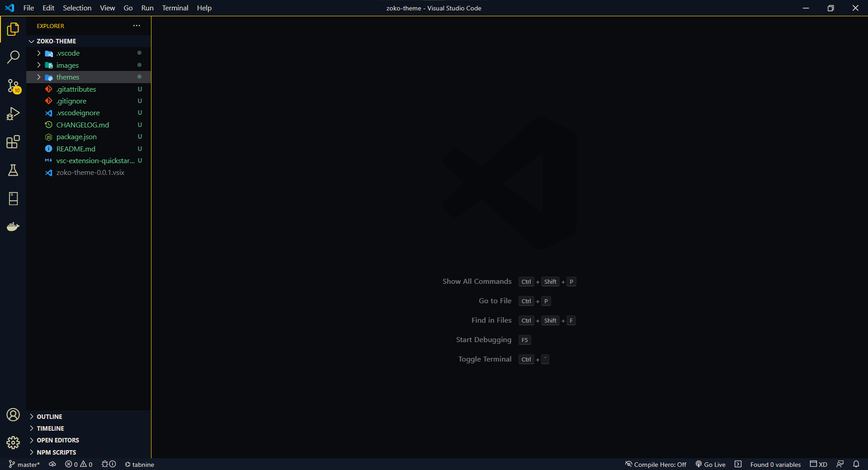Screen dimensions: 868x470
Task: Expand the OPEN EDITORS section
Action: click(x=89, y=440)
